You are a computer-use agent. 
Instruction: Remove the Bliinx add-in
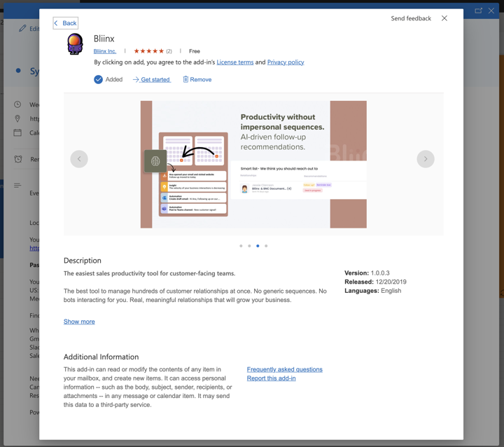click(197, 79)
